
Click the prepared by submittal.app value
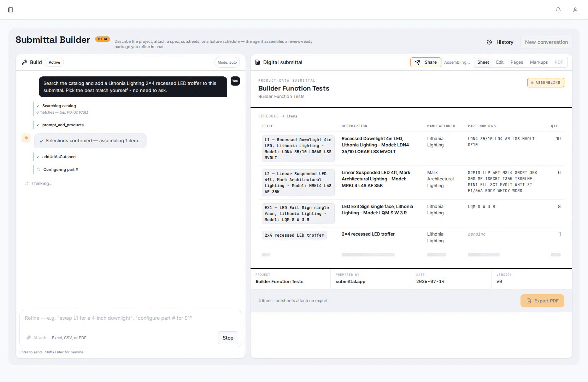tap(351, 282)
